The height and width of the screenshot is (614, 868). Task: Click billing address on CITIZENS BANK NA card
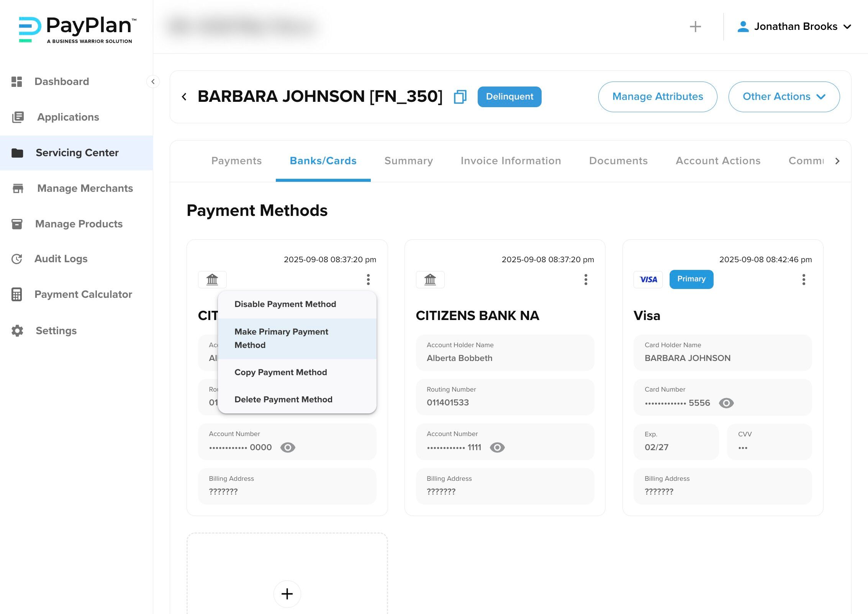tap(505, 486)
